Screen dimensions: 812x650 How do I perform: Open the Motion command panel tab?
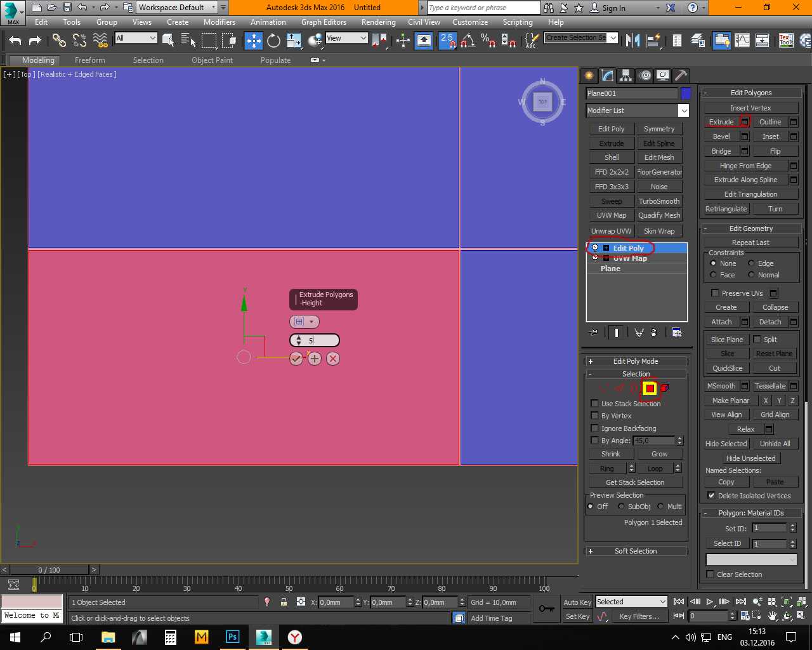pos(645,76)
